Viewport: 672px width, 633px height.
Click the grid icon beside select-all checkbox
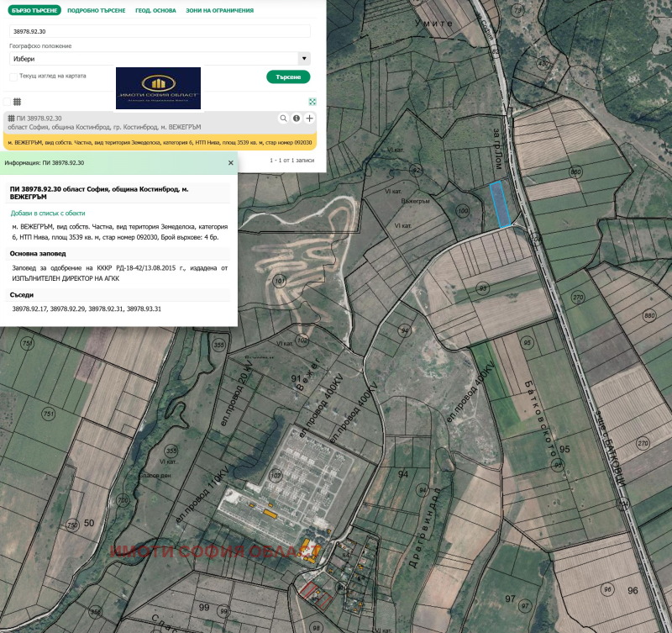coord(17,102)
